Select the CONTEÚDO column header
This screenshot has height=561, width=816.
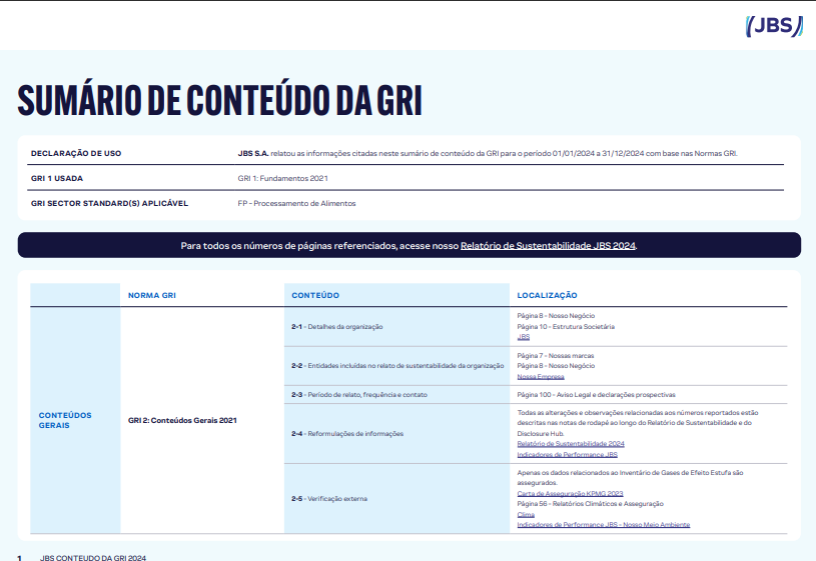pyautogui.click(x=315, y=295)
